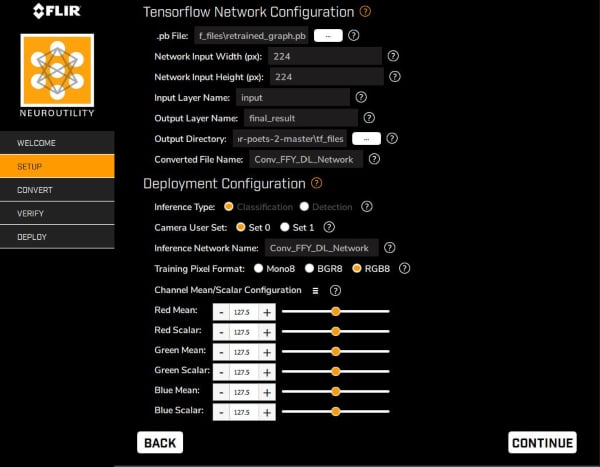
Task: Browse for the Output Directory
Action: tap(366, 139)
